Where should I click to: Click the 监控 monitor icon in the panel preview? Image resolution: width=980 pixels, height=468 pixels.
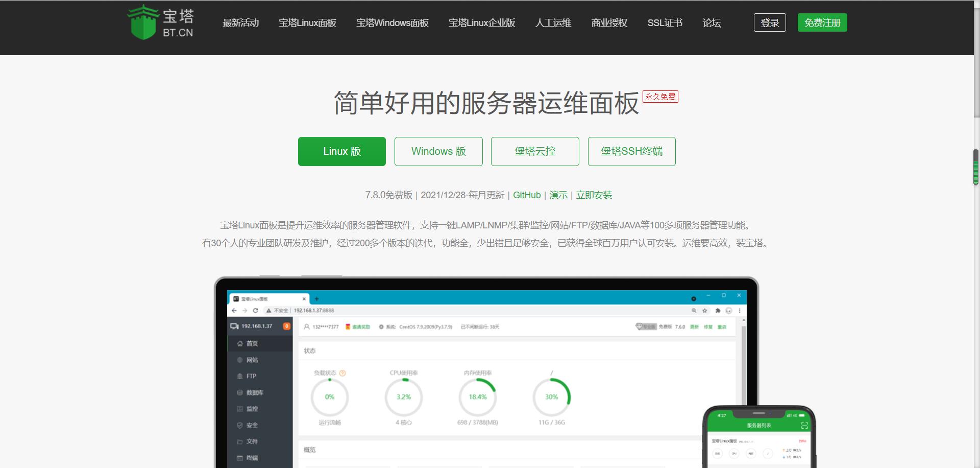(240, 409)
